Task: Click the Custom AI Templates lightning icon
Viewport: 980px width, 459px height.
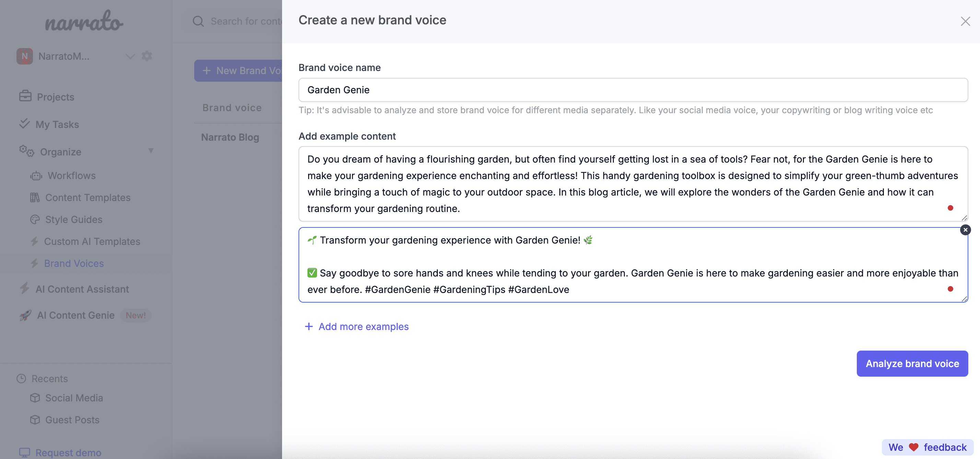Action: 35,241
